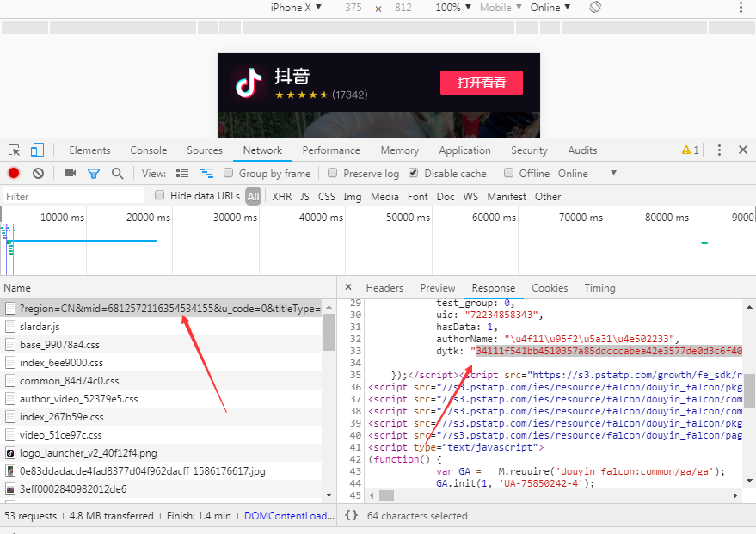
Task: Click the request list vertical scrollbar thumb
Action: tap(329, 332)
